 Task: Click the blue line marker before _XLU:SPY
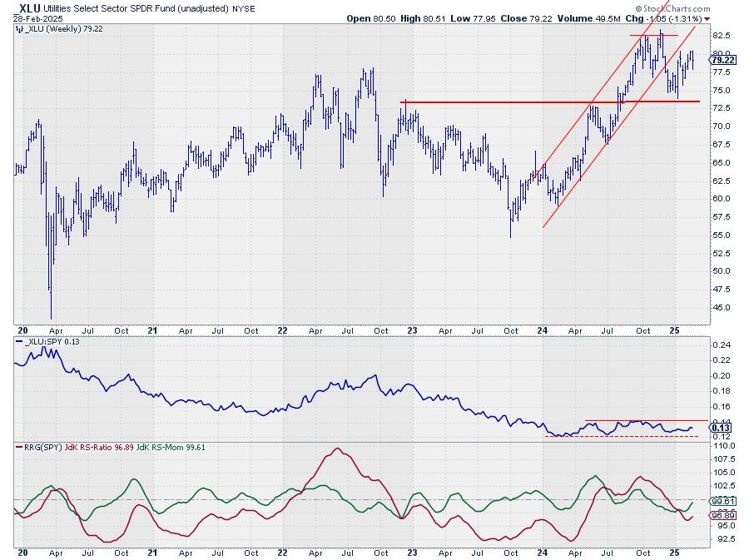coord(19,343)
